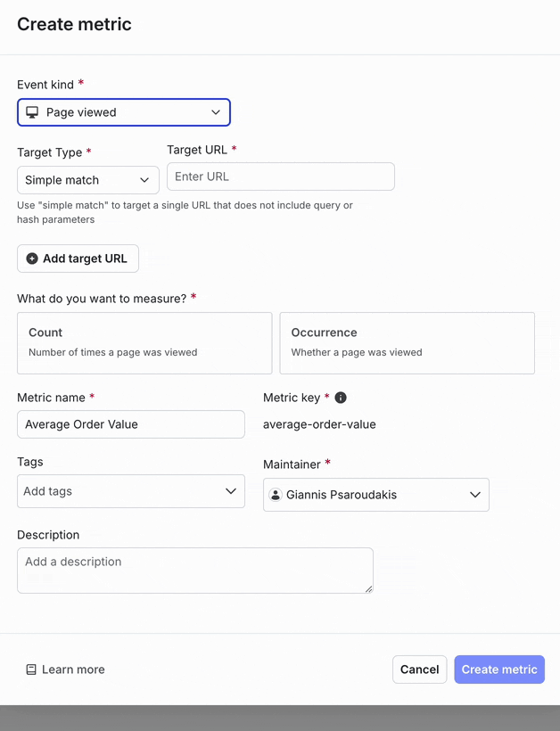Select the Occurrence measurement option
Screen dimensions: 560x731
click(407, 342)
